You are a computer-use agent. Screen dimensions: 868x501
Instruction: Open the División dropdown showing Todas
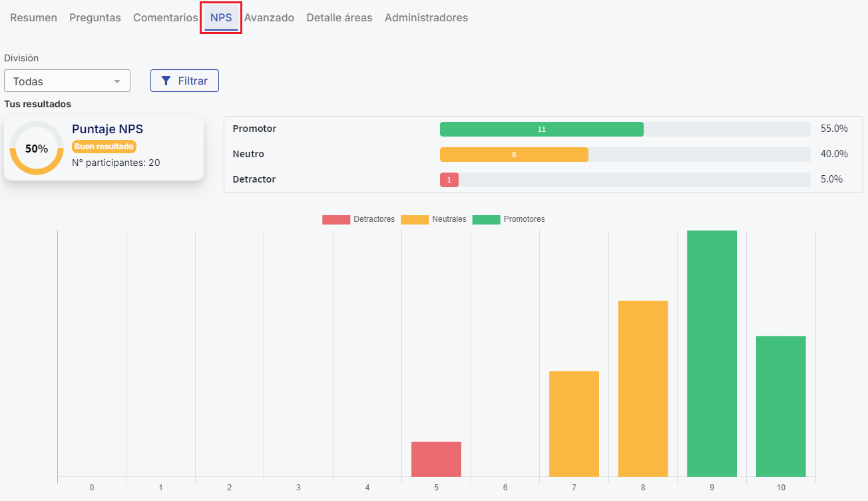(67, 81)
